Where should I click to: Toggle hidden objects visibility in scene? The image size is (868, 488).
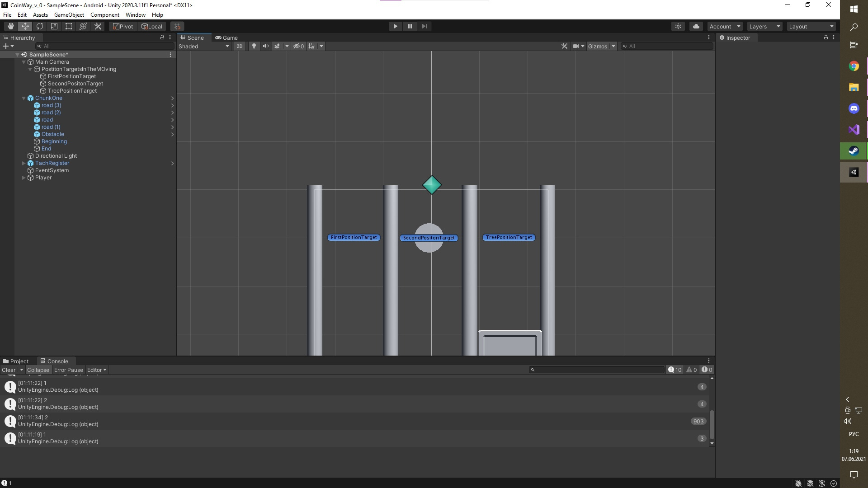click(x=298, y=46)
